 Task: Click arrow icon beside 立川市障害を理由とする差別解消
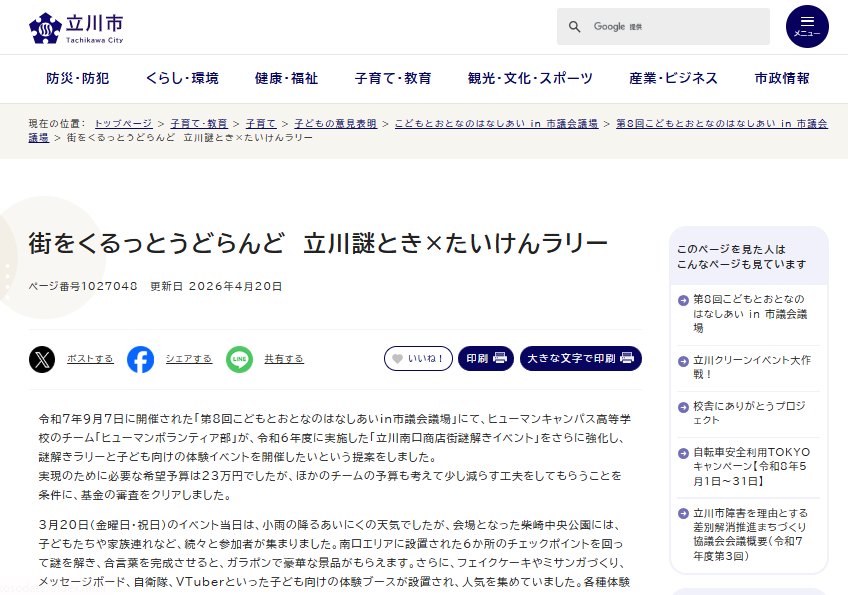(683, 514)
